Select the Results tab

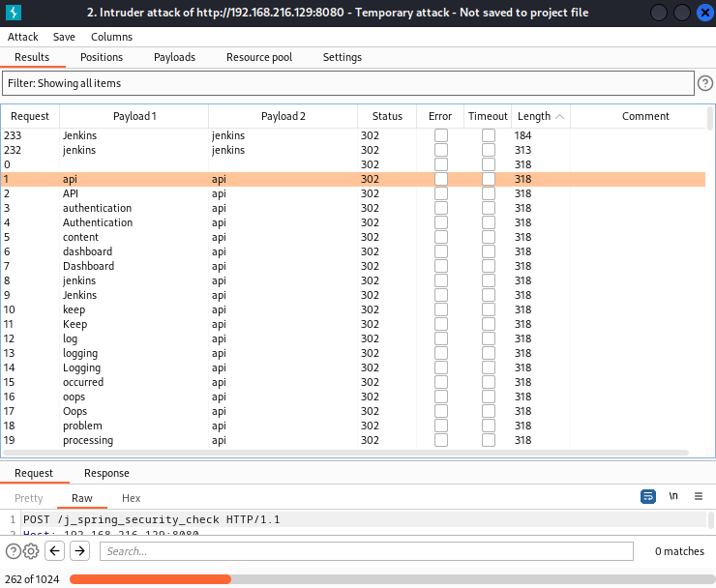click(32, 57)
